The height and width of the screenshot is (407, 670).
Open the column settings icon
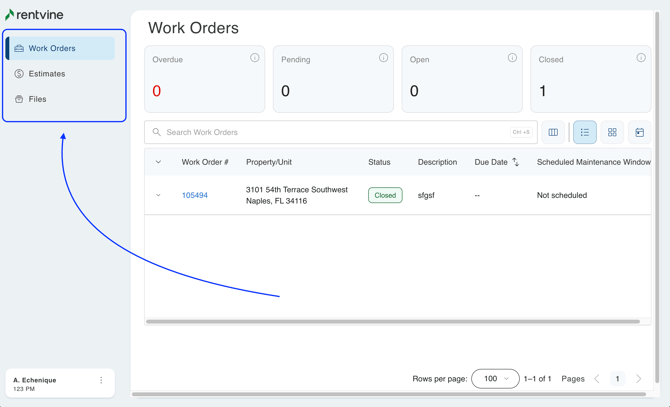pyautogui.click(x=553, y=132)
